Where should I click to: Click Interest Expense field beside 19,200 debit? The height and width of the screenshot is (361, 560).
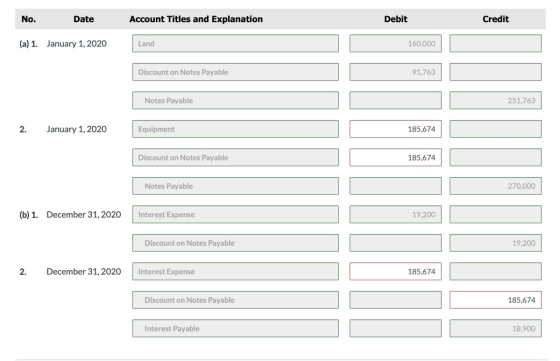tap(235, 215)
